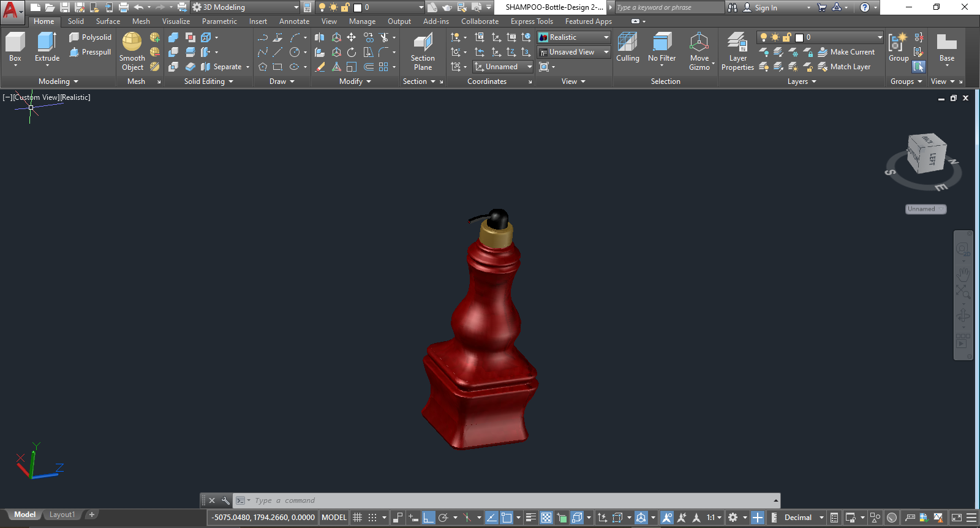Toggle ortho mode in status bar
The width and height of the screenshot is (980, 528).
[x=428, y=518]
